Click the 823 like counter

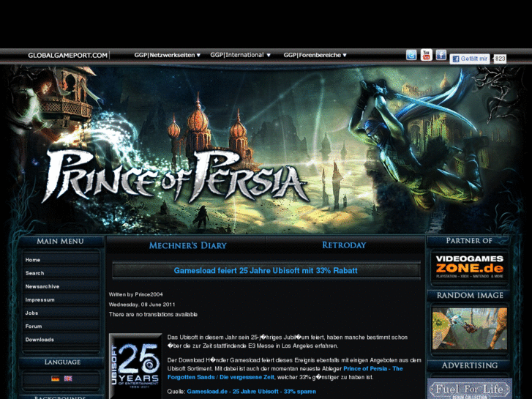(x=499, y=59)
